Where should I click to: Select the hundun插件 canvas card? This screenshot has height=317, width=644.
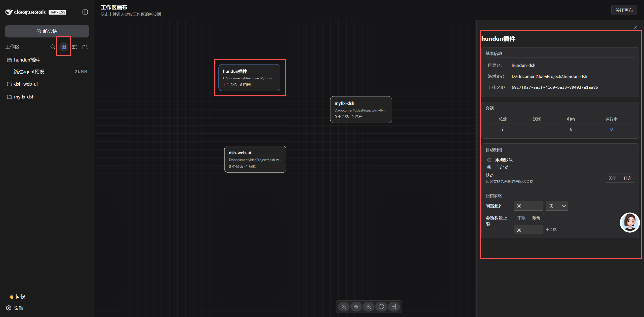click(x=249, y=78)
